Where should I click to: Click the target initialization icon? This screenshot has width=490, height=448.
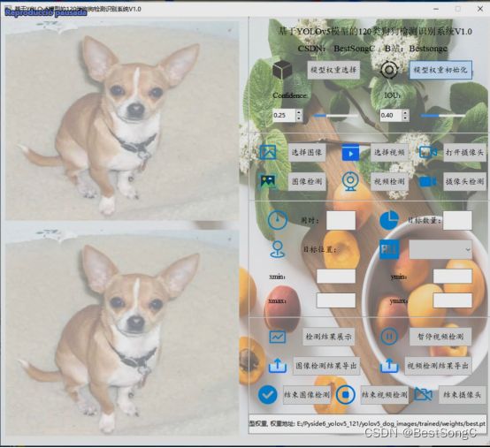click(389, 70)
